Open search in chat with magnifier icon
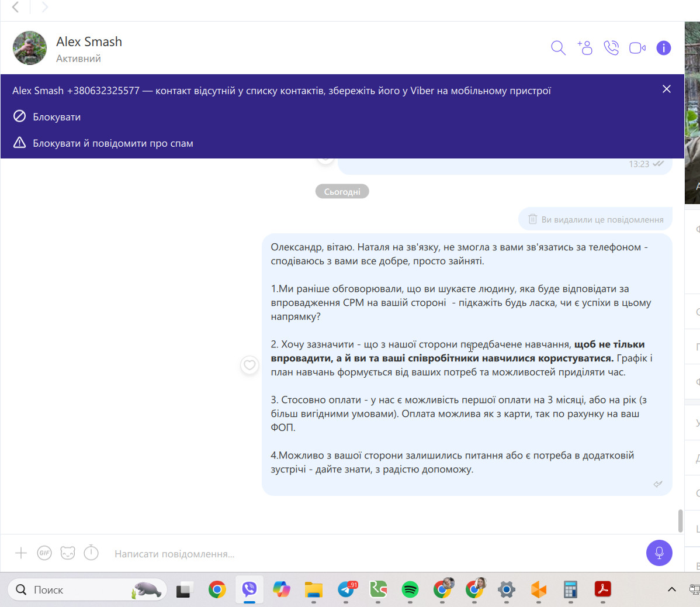700x607 pixels. pyautogui.click(x=558, y=48)
